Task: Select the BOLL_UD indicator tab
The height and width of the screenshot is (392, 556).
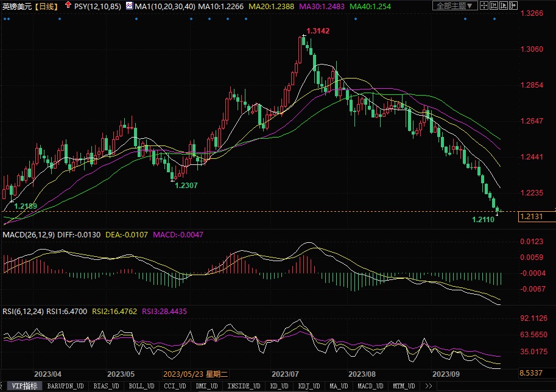Action: 142,386
